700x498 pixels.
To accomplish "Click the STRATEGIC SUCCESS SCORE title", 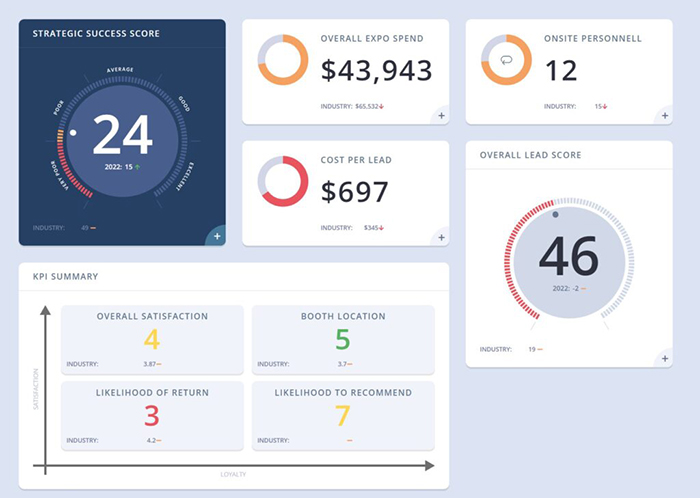I will (96, 33).
